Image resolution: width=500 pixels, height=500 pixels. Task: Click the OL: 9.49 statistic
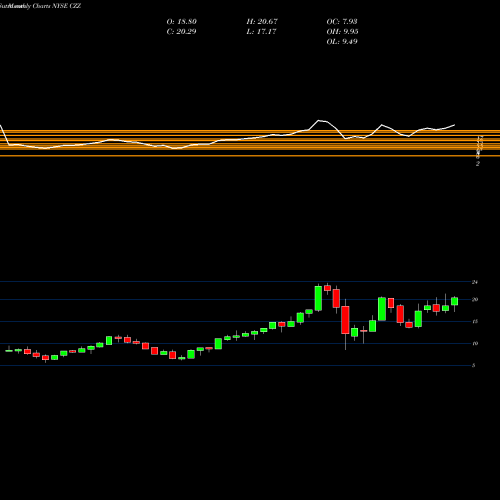click(342, 42)
